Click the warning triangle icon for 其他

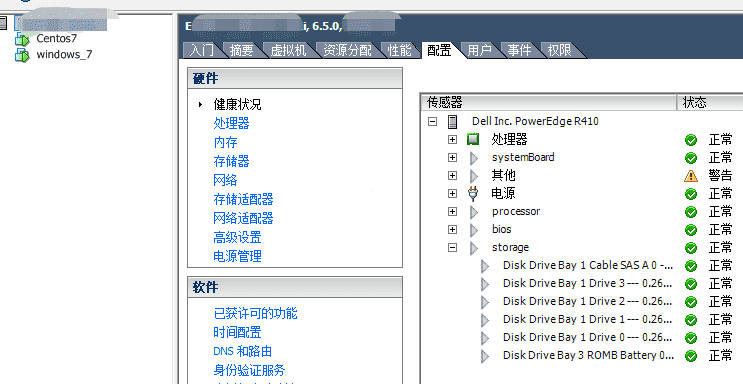[691, 176]
